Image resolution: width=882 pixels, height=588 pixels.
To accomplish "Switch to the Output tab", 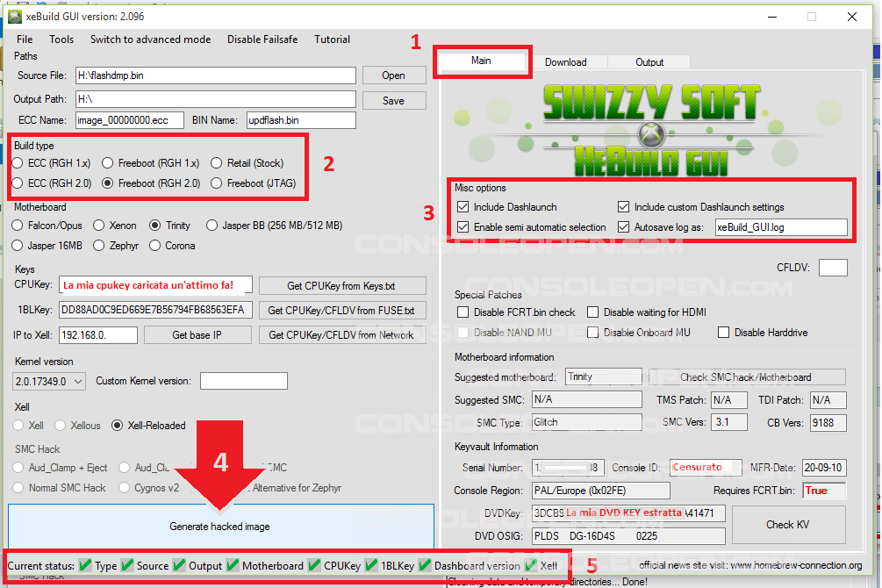I will [649, 62].
